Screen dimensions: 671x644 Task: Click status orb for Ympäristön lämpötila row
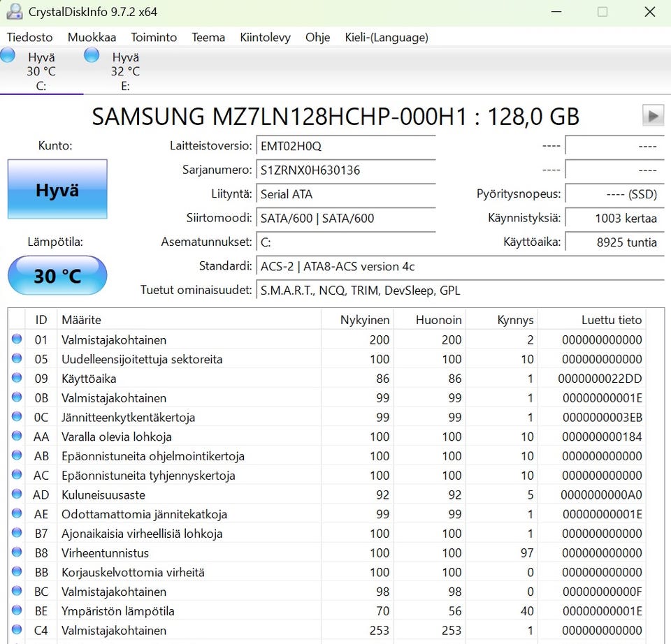(17, 610)
